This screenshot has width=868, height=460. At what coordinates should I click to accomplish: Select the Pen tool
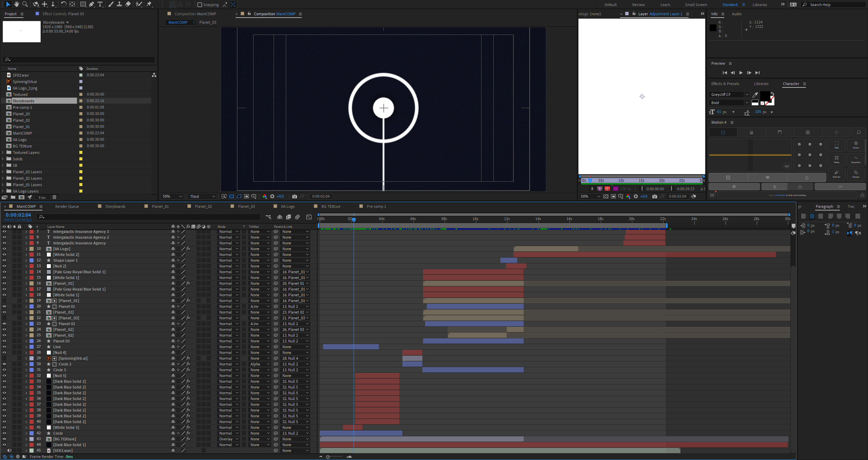click(91, 4)
